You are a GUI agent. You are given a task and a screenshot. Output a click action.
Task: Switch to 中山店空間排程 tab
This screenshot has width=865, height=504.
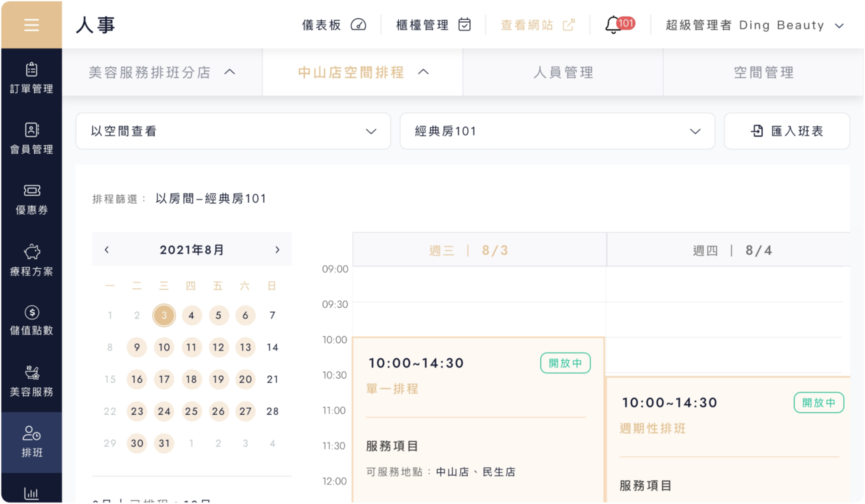click(x=363, y=72)
